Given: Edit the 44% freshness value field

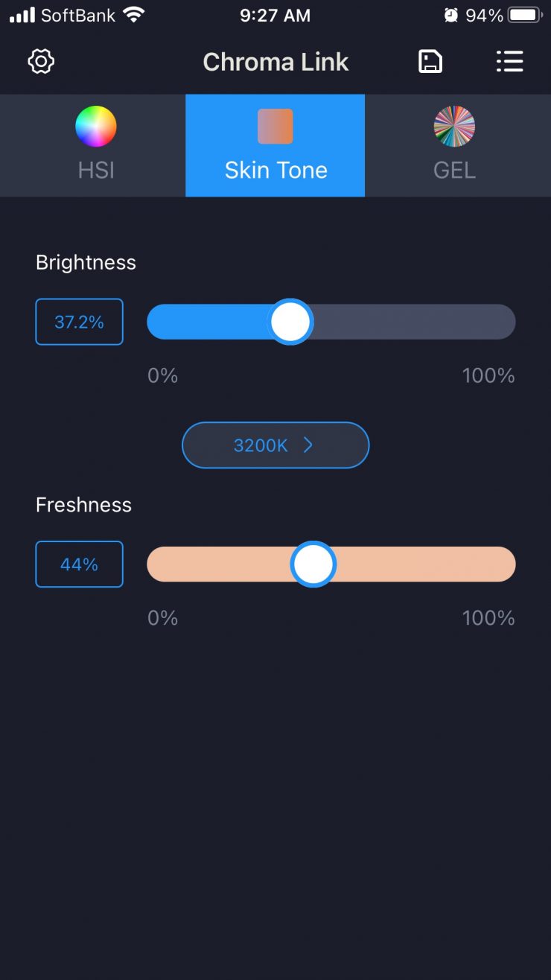Looking at the screenshot, I should coord(79,564).
